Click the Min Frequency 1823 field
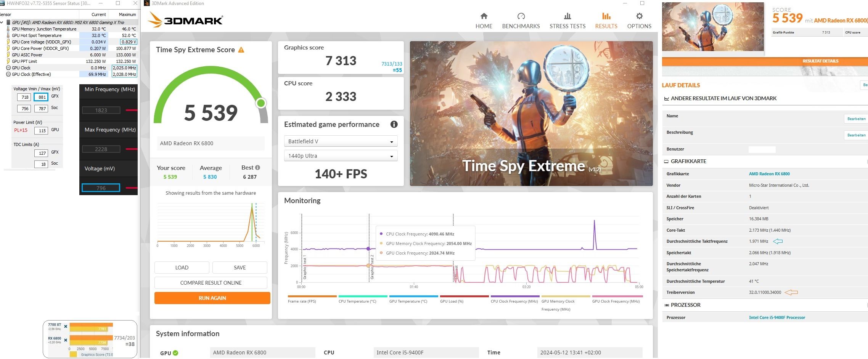This screenshot has height=359, width=868. point(101,110)
